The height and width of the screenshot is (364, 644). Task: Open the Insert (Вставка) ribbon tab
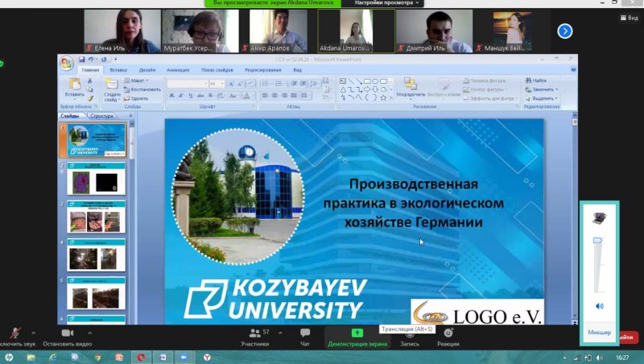point(118,70)
